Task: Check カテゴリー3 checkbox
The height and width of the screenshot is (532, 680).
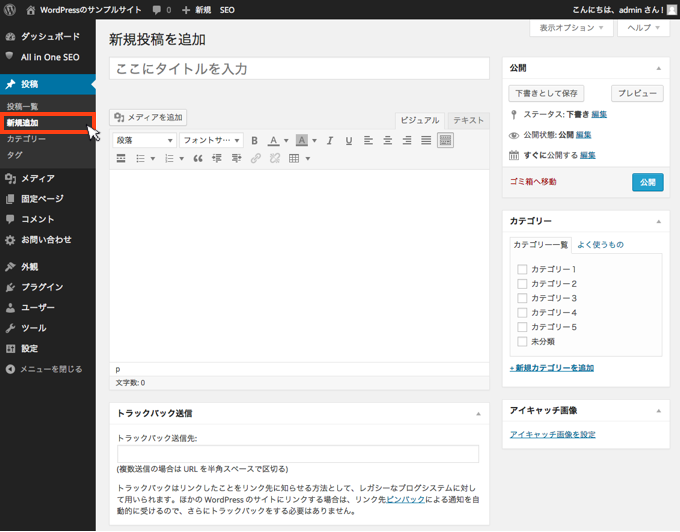Action: [x=522, y=298]
